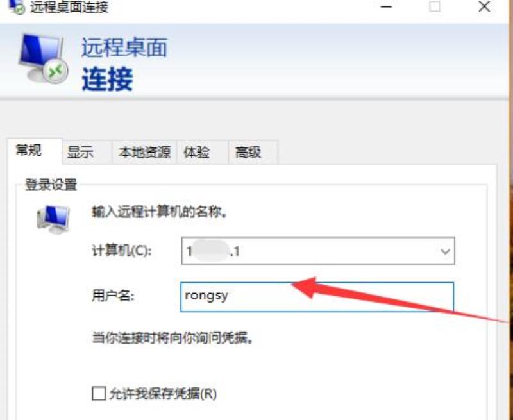The height and width of the screenshot is (420, 513).
Task: Click the 远程桌面连接 title bar text
Action: 69,7
